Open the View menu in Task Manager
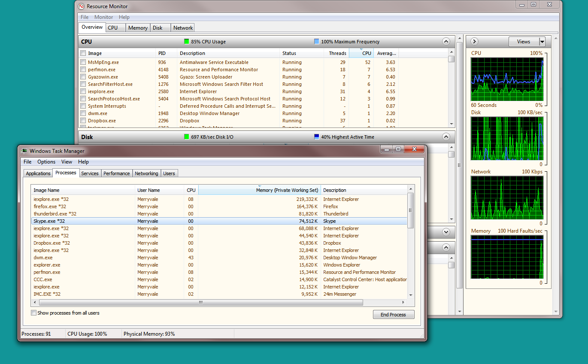Image resolution: width=588 pixels, height=364 pixels. 67,162
